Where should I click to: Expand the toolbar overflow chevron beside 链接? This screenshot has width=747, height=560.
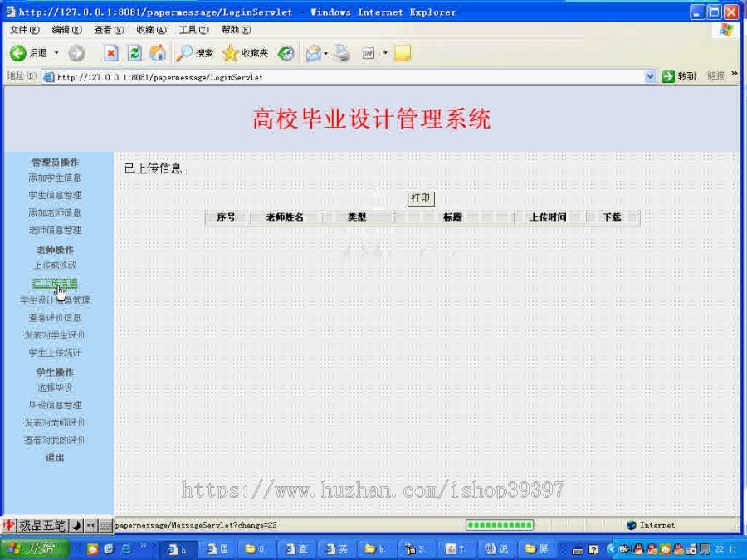[735, 73]
